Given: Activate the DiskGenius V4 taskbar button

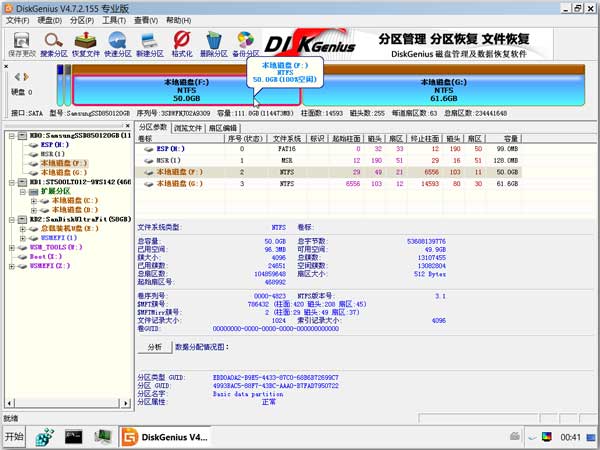Looking at the screenshot, I should tap(165, 437).
